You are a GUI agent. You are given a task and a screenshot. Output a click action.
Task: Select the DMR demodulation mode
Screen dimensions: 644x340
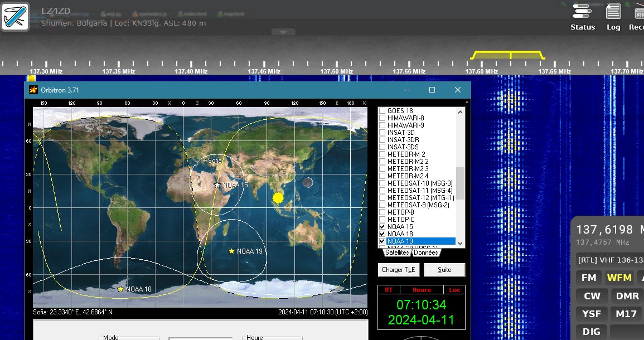coord(627,296)
